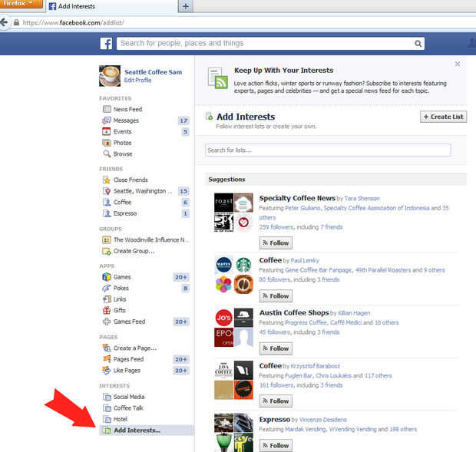This screenshot has width=476, height=452.
Task: Follow the Coffee list by Krzysztof Barabosz
Action: [x=276, y=401]
